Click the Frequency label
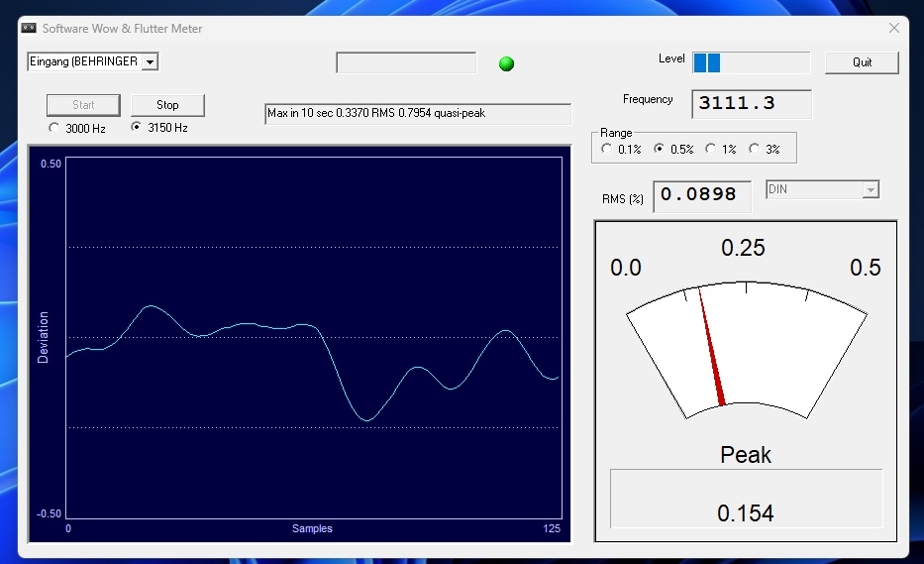Viewport: 924px width, 564px height. point(648,100)
